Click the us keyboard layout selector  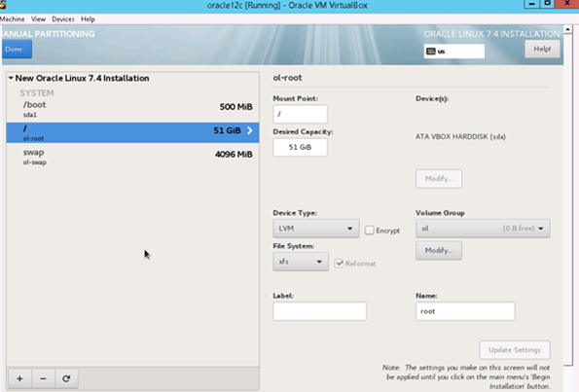[454, 52]
